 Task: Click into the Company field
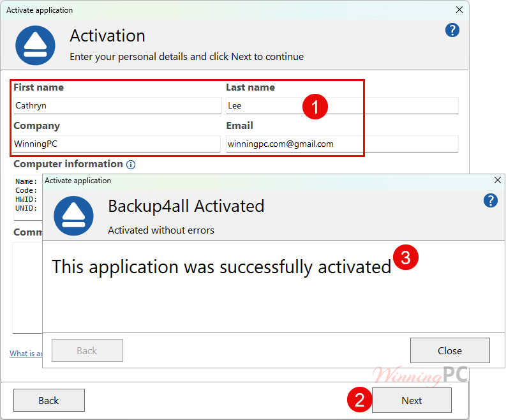click(117, 144)
